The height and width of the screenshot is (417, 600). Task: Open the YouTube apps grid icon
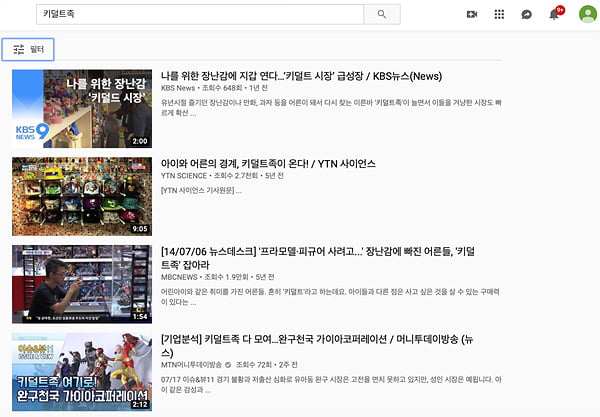click(499, 15)
